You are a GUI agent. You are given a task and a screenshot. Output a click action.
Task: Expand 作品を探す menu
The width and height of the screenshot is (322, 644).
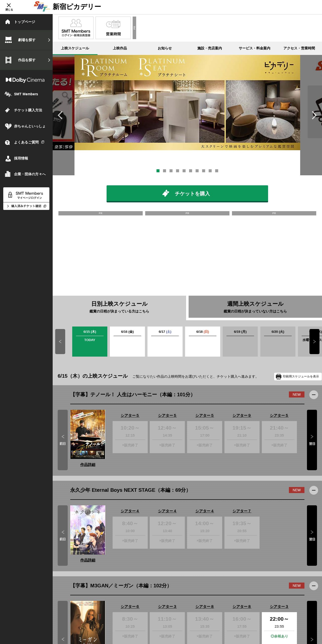[x=26, y=60]
